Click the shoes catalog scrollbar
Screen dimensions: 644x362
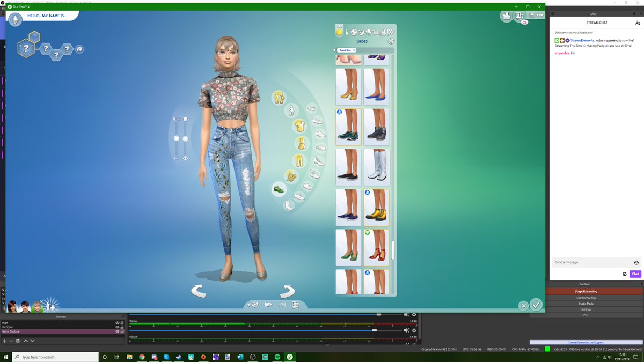pyautogui.click(x=393, y=250)
